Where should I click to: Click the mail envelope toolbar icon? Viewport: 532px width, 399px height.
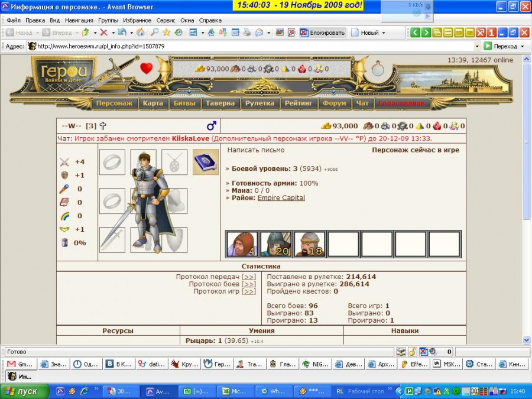pyautogui.click(x=259, y=33)
